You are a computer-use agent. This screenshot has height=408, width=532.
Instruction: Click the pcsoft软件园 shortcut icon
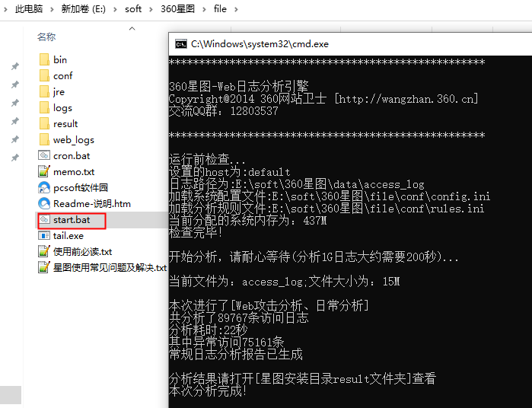click(x=44, y=187)
